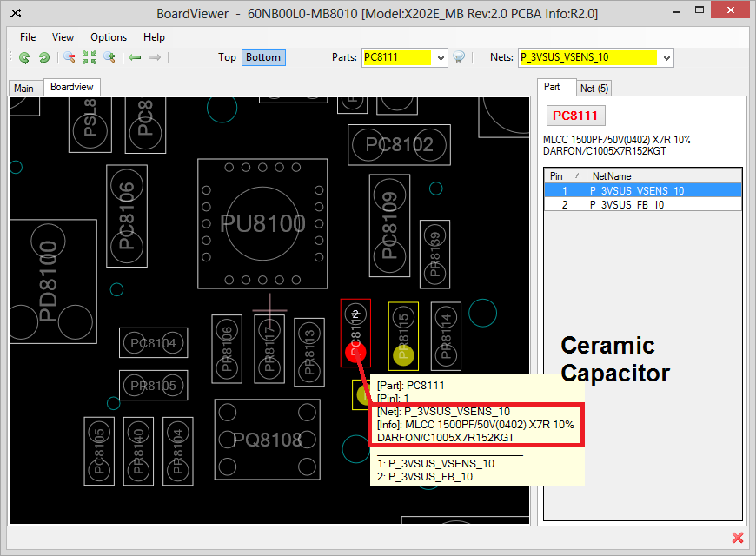Image resolution: width=756 pixels, height=556 pixels.
Task: Select component PC8105 on the board
Action: click(99, 452)
